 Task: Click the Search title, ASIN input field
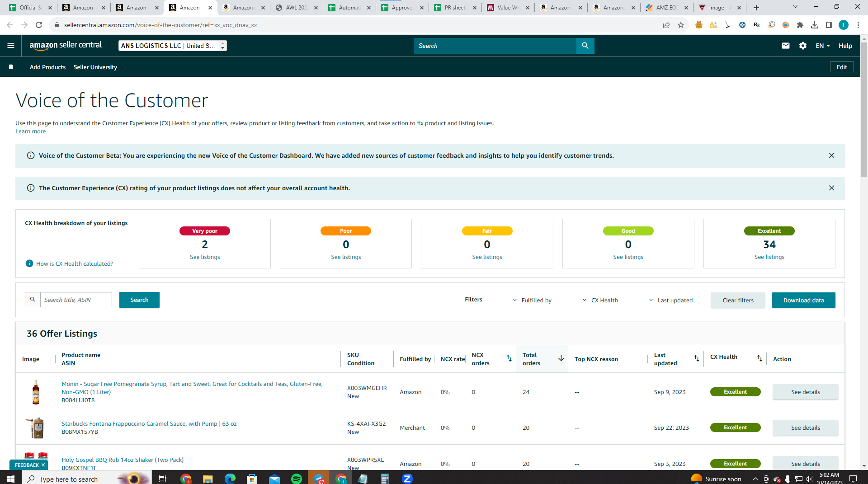coord(76,300)
